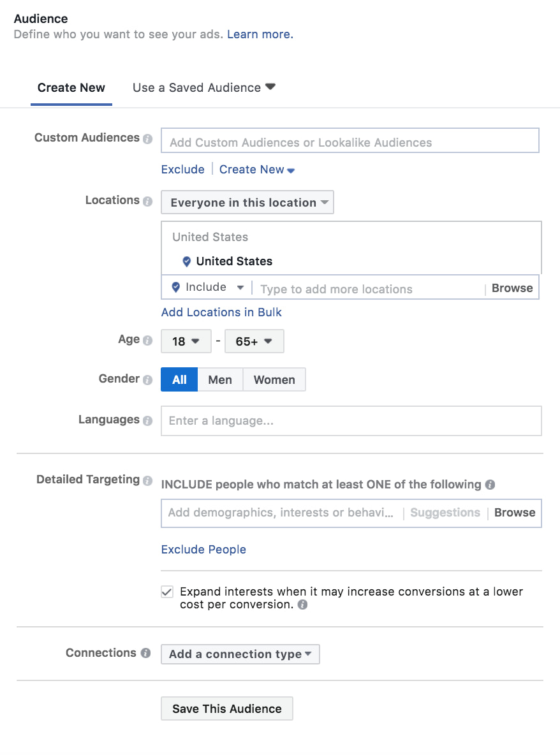
Task: Select the Women gender option
Action: tap(274, 379)
